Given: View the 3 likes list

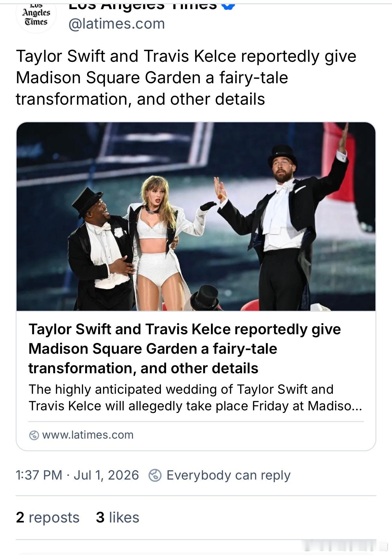Looking at the screenshot, I should point(117,517).
